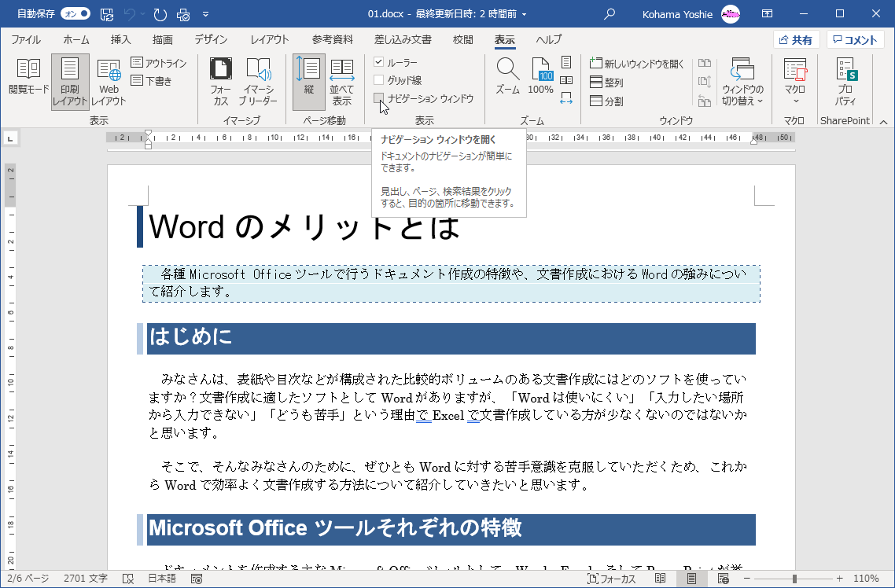Arrange all windows (整列)
Screen dimensions: 895x588
click(606, 83)
